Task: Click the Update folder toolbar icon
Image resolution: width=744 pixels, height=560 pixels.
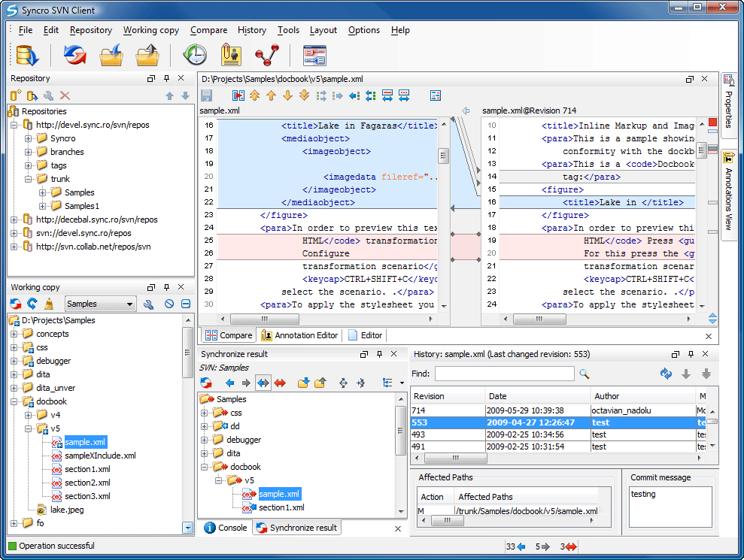Action: click(x=111, y=55)
